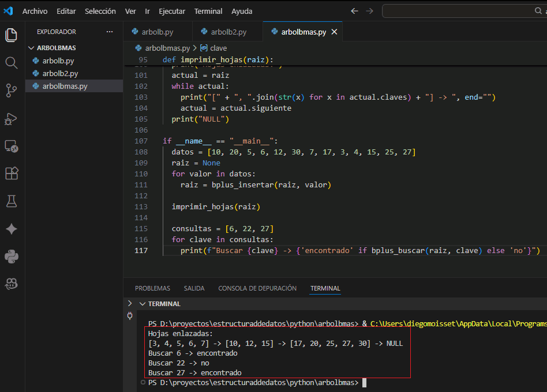Open the Python extension icon in sidebar

pyautogui.click(x=11, y=256)
